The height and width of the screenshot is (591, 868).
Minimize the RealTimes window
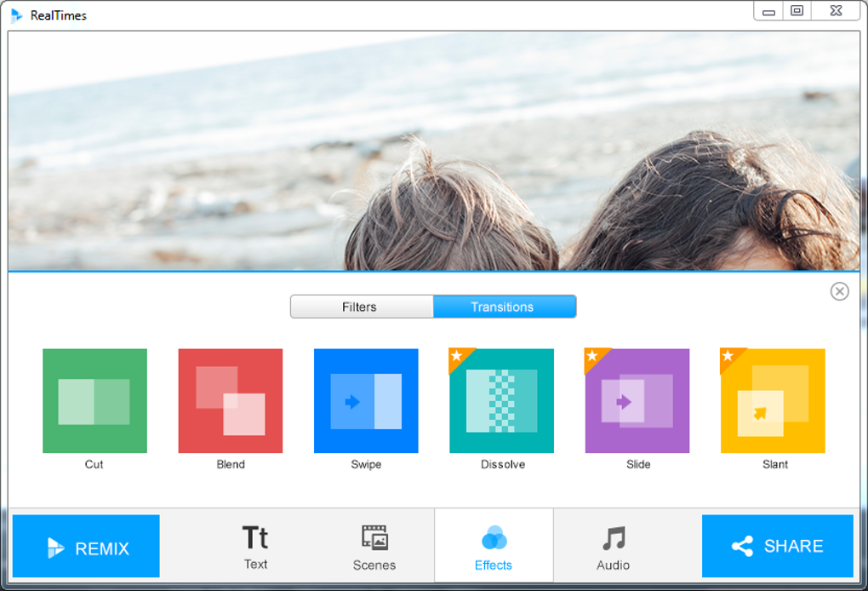point(768,11)
